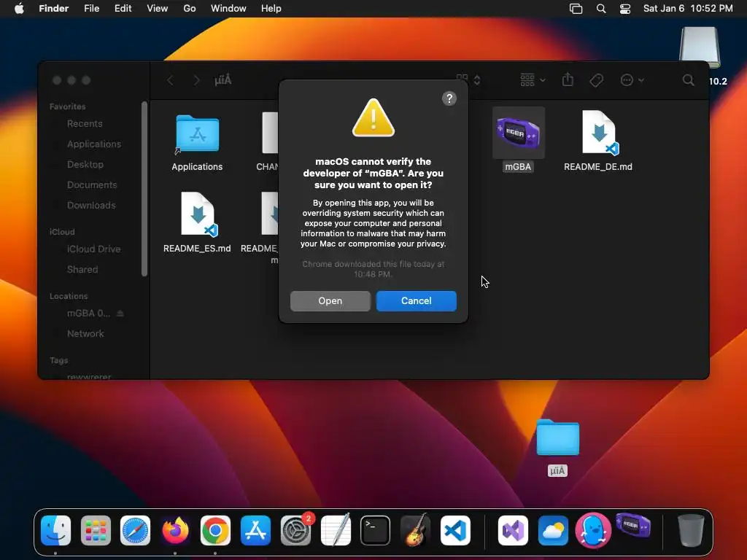This screenshot has width=747, height=560.
Task: Select the README_DE.md file
Action: [598, 133]
